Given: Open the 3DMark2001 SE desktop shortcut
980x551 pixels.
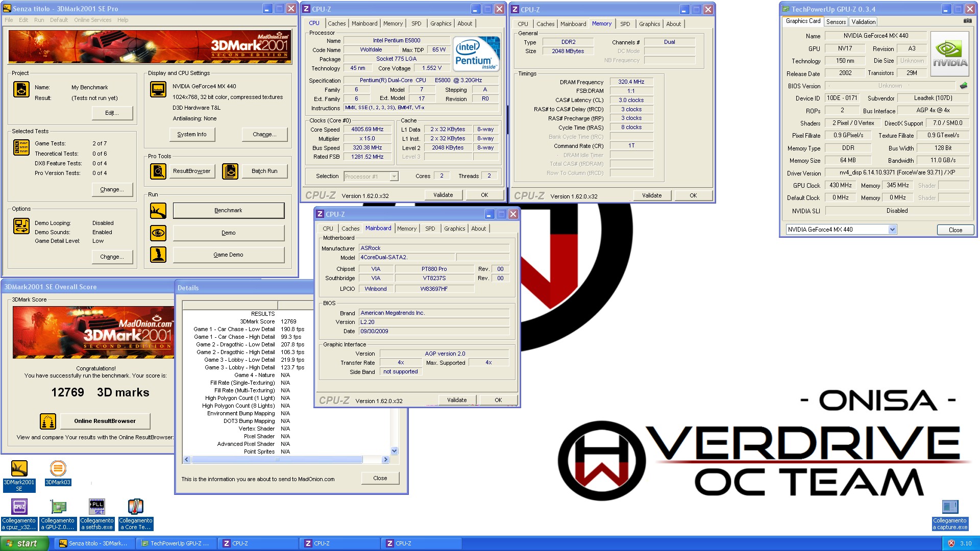Looking at the screenshot, I should 19,475.
